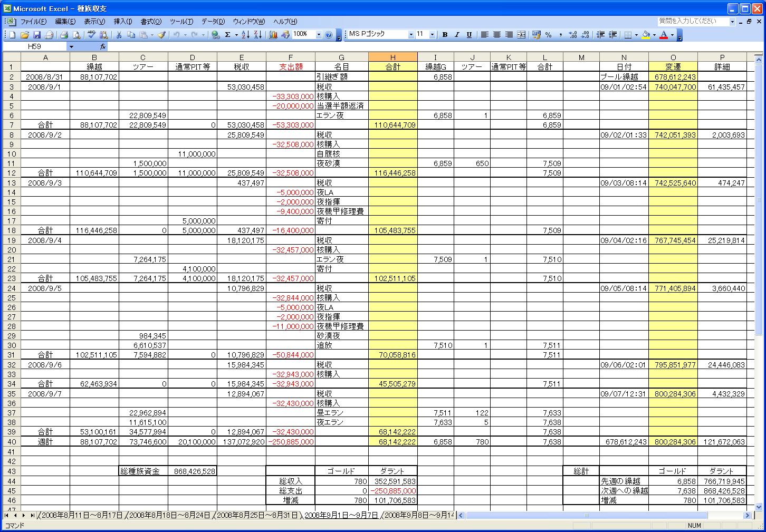Switch to the 2008年8月18日～8月24日 sheet tab
The image size is (766, 532).
click(169, 515)
